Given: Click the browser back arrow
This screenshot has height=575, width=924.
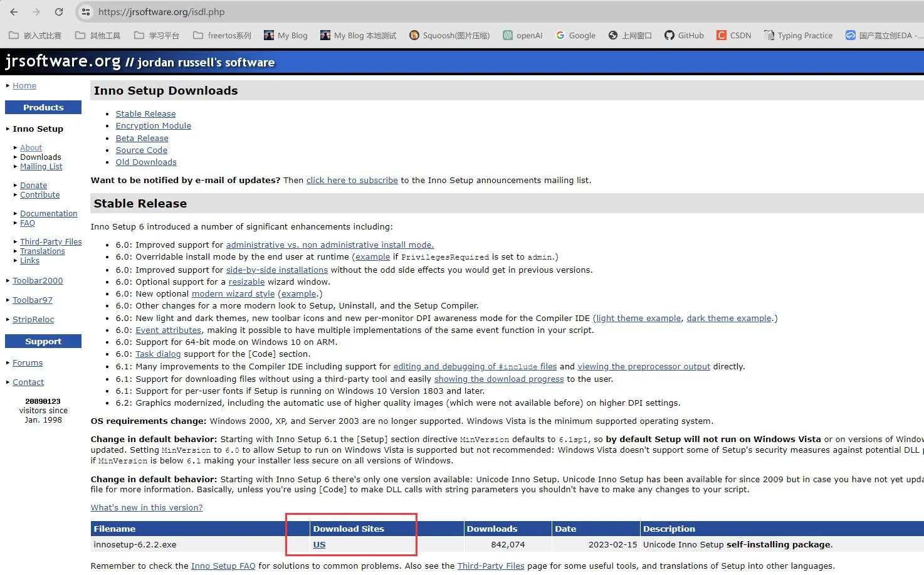Looking at the screenshot, I should click(14, 12).
